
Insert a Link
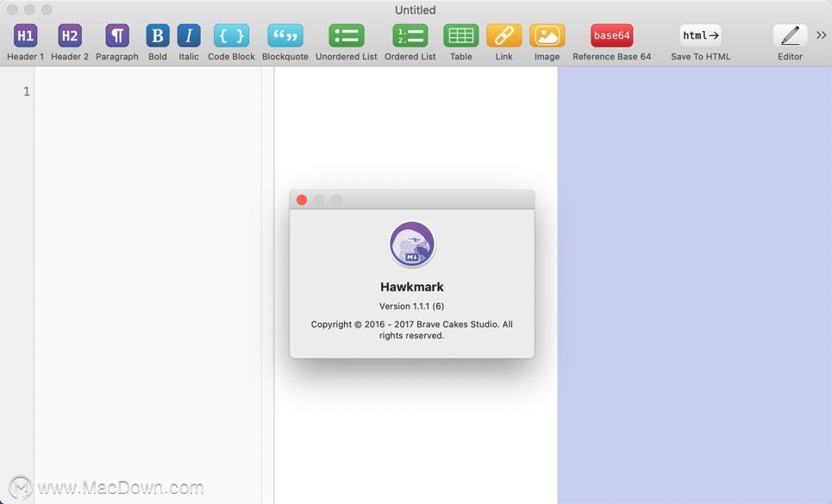pyautogui.click(x=504, y=36)
